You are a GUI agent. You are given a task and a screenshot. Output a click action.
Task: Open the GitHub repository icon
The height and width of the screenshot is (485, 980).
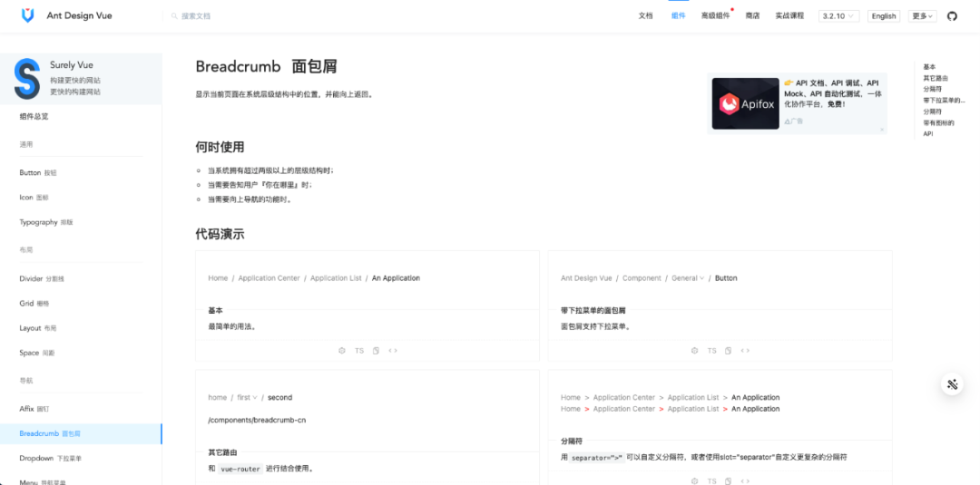(x=952, y=16)
